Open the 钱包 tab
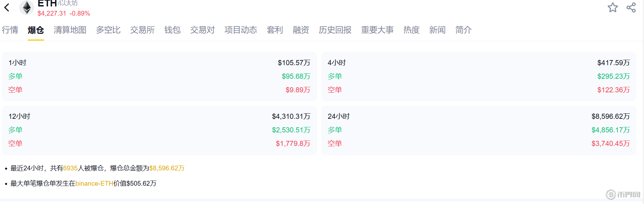Viewport: 644px width, 204px height. [172, 30]
